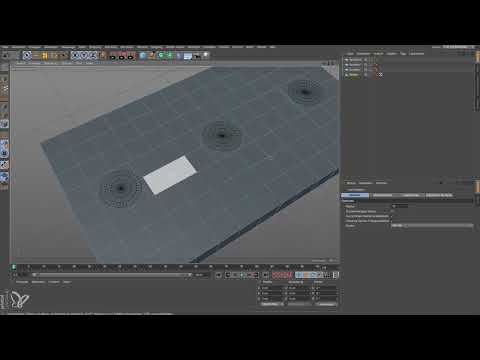Click the green current-frame marker on timeline
The image size is (480, 360).
14,267
